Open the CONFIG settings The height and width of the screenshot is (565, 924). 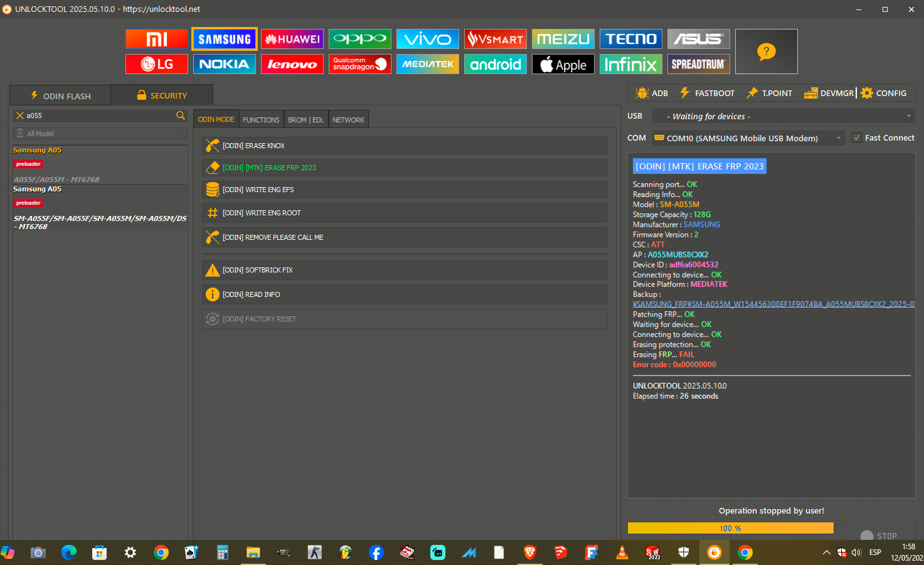[884, 93]
